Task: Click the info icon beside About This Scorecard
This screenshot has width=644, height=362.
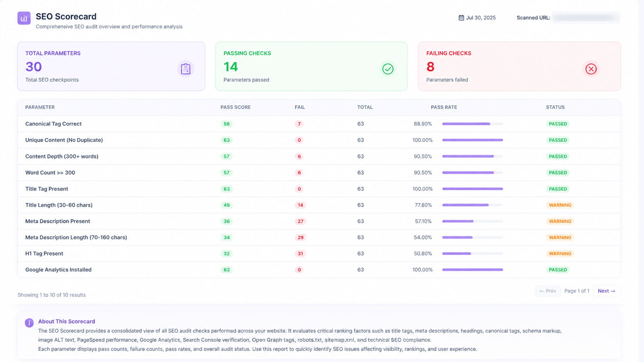Action: pos(29,323)
